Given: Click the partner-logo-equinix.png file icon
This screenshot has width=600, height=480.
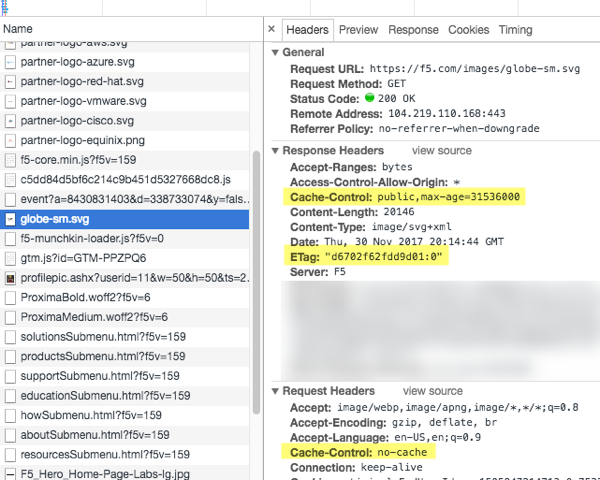Looking at the screenshot, I should click(10, 140).
